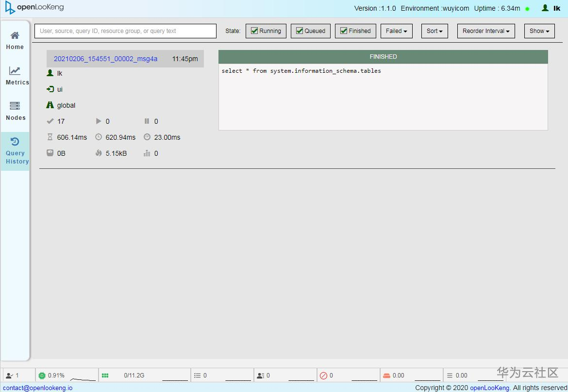This screenshot has width=568, height=392.
Task: Click the running splits play icon
Action: tap(98, 121)
